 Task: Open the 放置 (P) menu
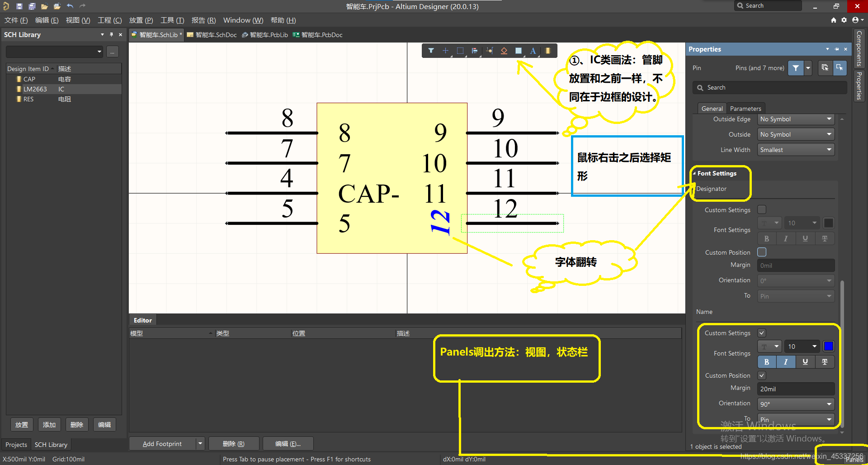pos(141,20)
